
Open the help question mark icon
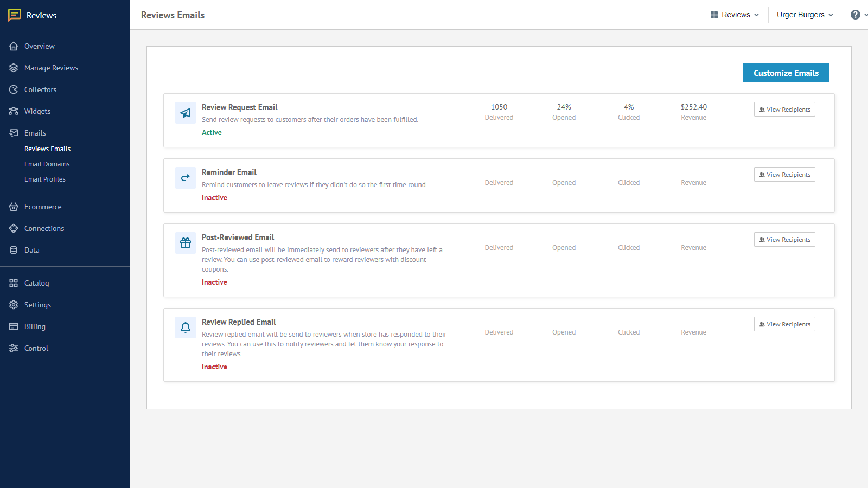(x=856, y=15)
